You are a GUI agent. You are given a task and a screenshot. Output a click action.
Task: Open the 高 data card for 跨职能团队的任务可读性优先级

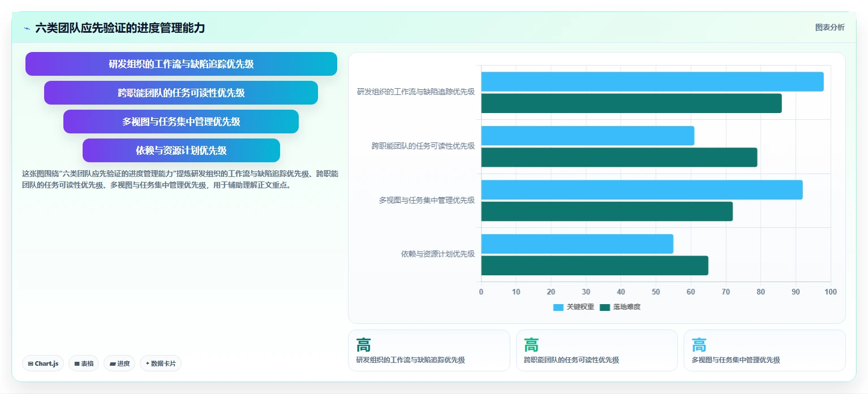pos(597,350)
